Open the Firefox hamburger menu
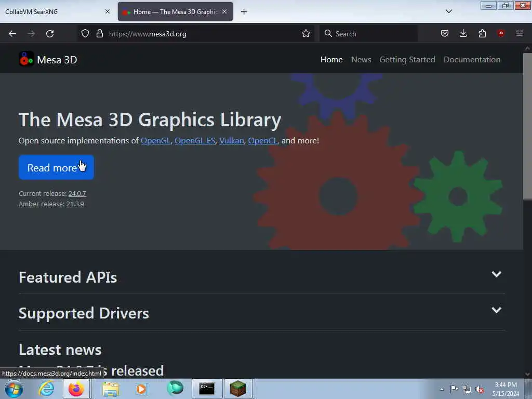Image resolution: width=532 pixels, height=399 pixels. pyautogui.click(x=519, y=33)
